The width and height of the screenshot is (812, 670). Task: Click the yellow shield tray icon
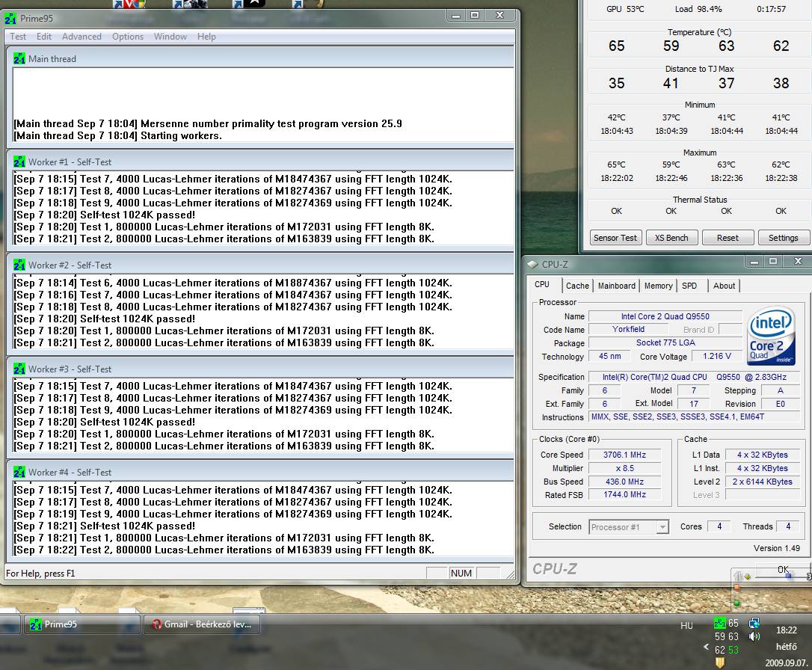719,663
